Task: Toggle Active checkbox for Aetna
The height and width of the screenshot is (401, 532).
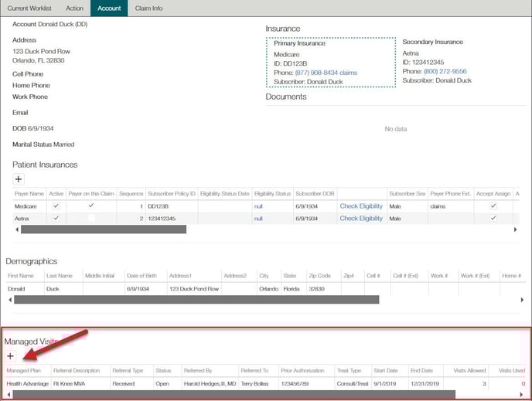Action: tap(56, 219)
